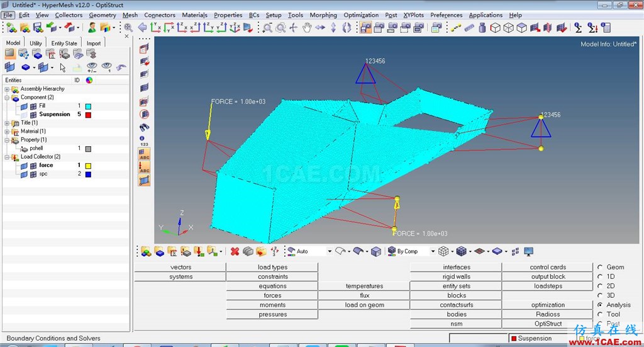The width and height of the screenshot is (644, 347).
Task: Switch to the Entity State tab
Action: pyautogui.click(x=64, y=43)
